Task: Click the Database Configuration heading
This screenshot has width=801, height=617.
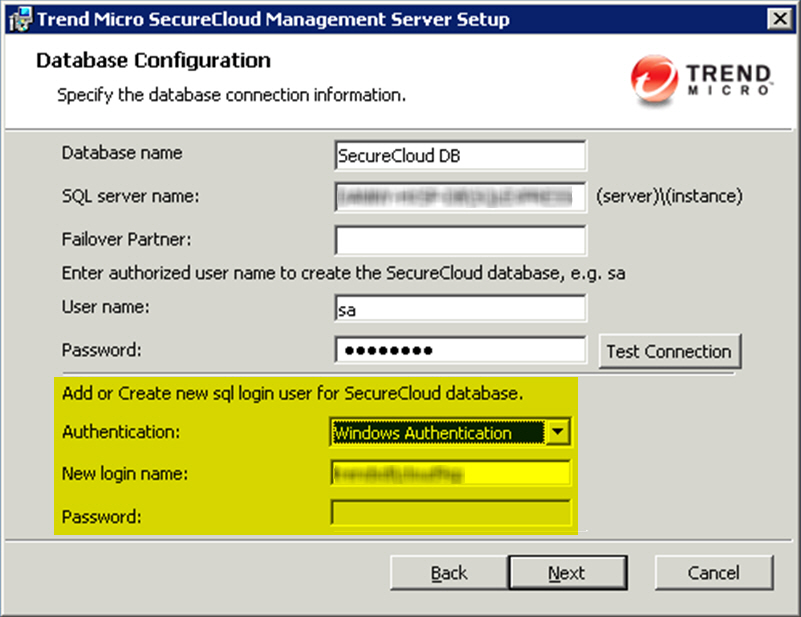Action: [x=153, y=61]
